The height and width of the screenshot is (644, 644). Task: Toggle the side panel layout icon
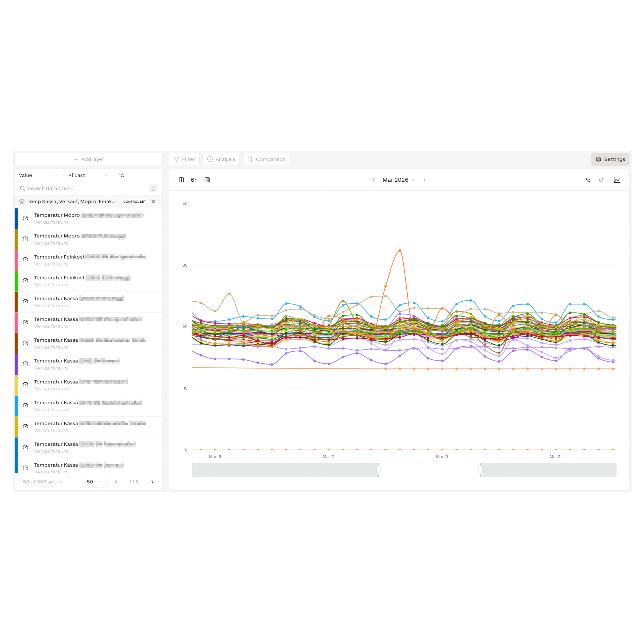[x=181, y=180]
